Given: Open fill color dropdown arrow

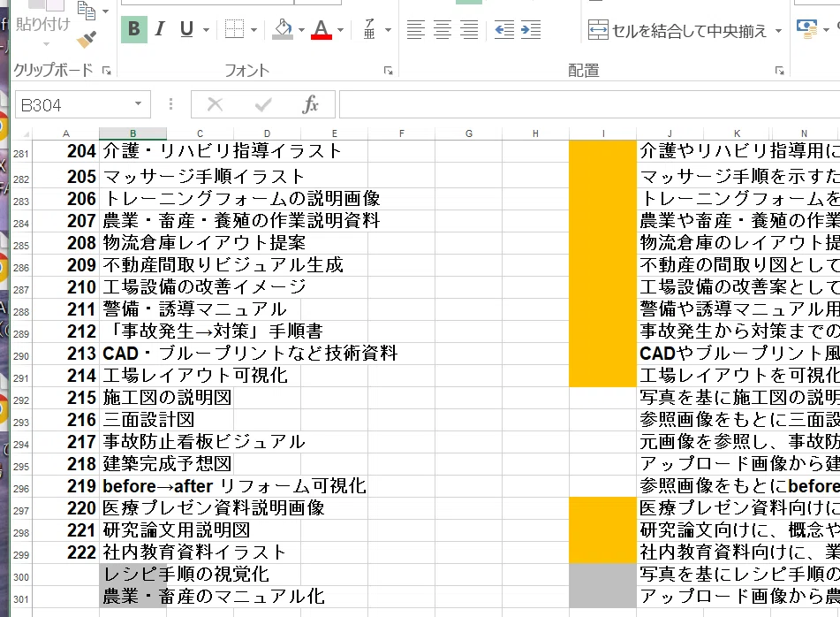Looking at the screenshot, I should coord(301,30).
